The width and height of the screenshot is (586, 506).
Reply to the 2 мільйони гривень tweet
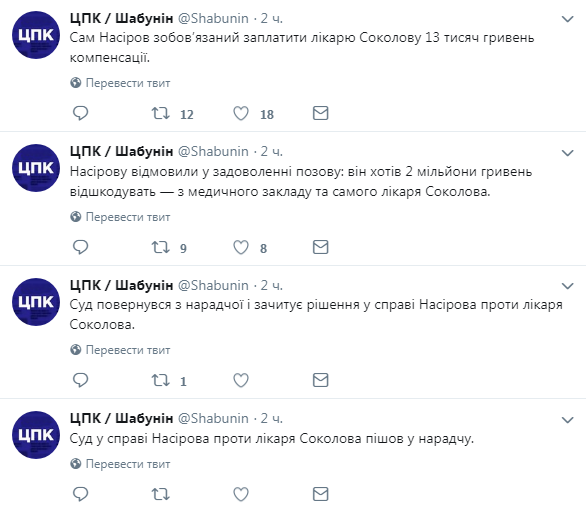click(x=80, y=247)
